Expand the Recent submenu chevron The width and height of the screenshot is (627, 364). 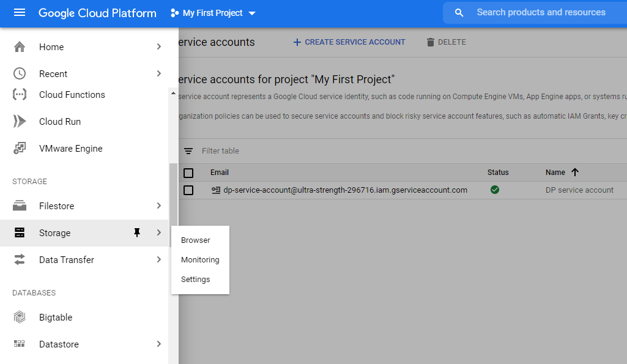click(159, 73)
